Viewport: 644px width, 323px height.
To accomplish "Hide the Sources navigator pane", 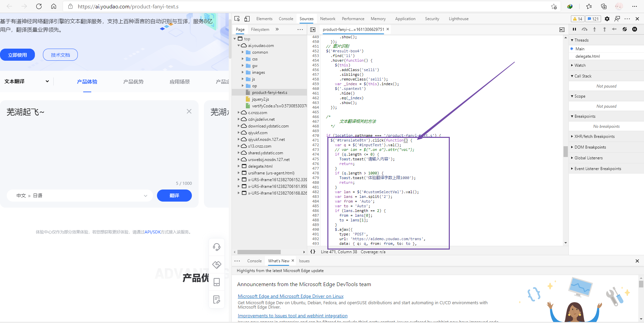I will 313,30.
